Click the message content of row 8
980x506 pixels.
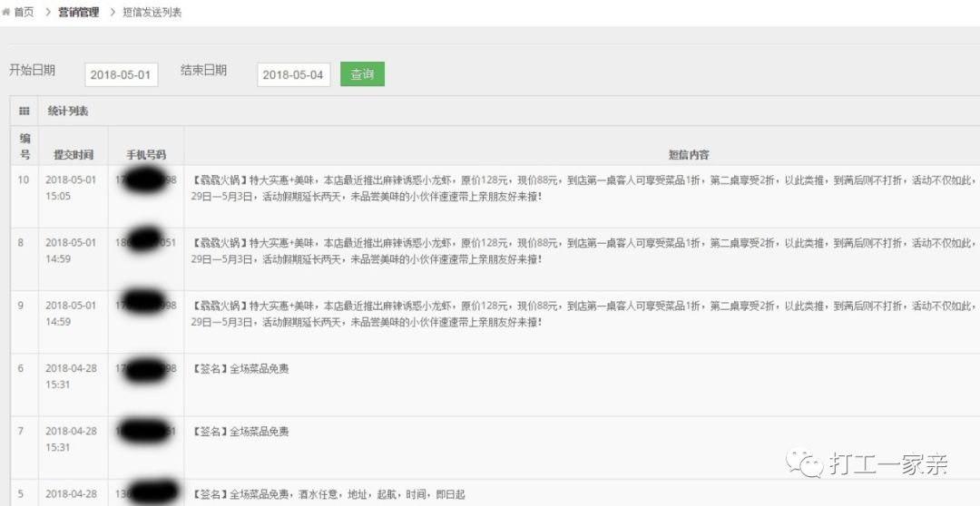(581, 251)
